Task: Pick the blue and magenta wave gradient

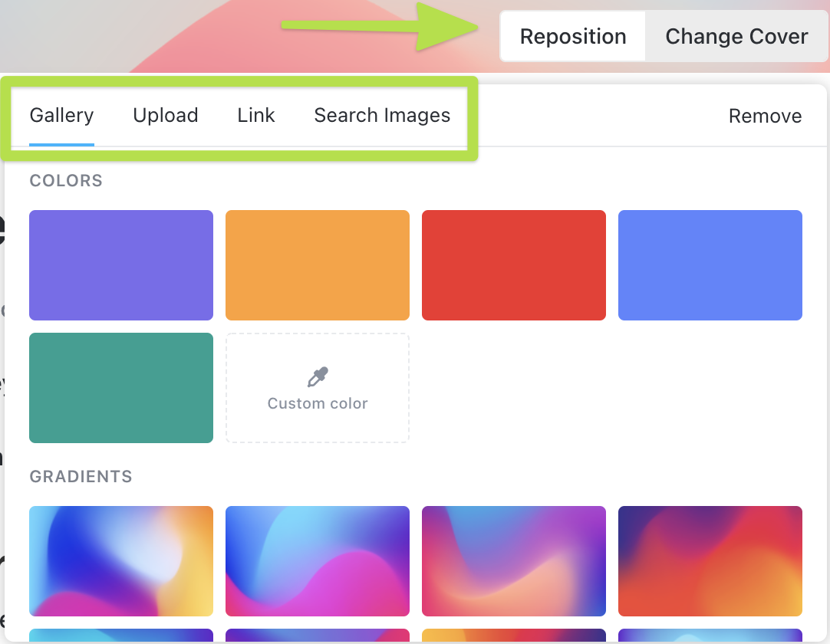Action: (318, 561)
